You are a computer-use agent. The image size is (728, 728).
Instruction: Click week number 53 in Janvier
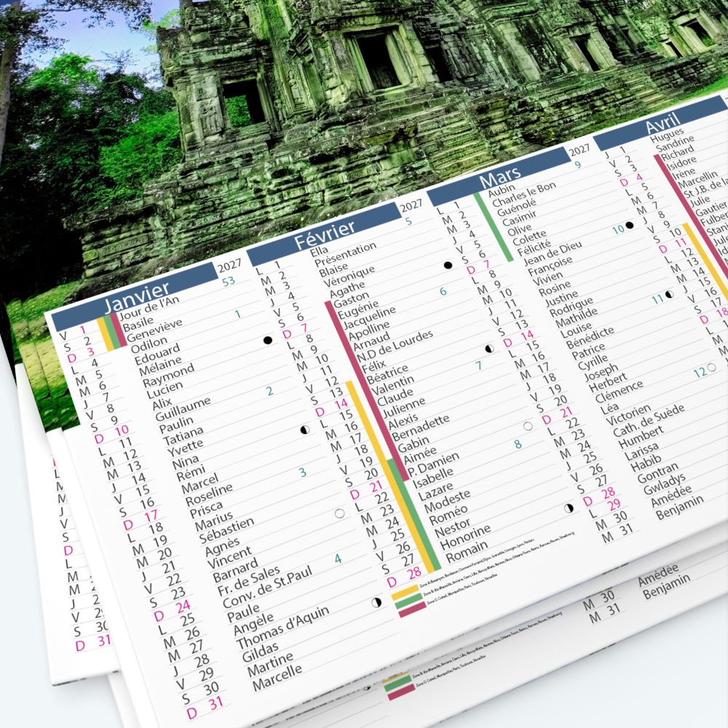tap(229, 281)
